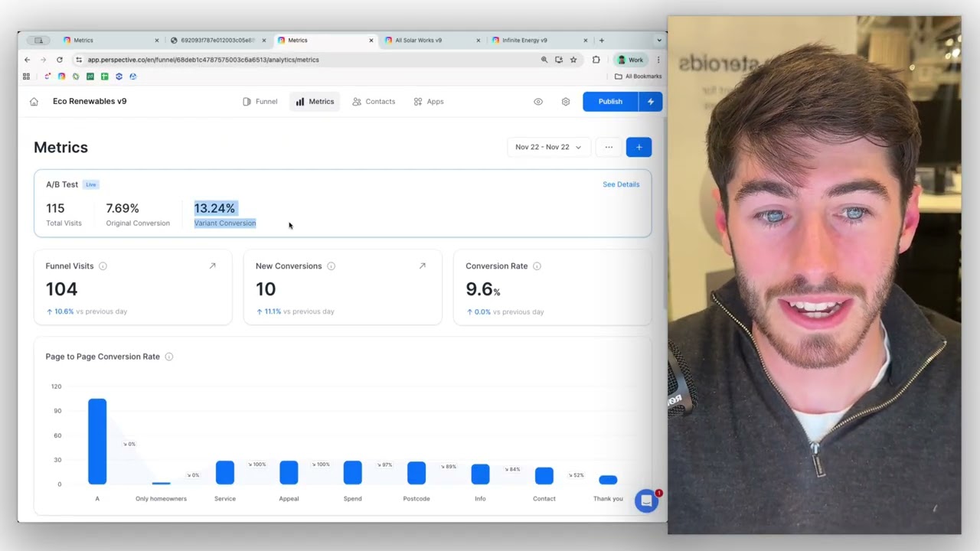
Task: Click the browser back arrow
Action: [x=28, y=60]
